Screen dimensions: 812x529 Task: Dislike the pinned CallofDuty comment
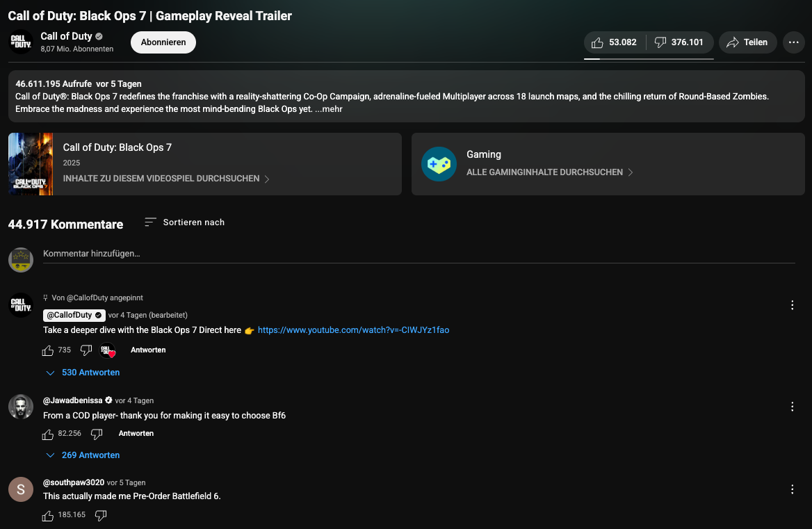point(86,350)
